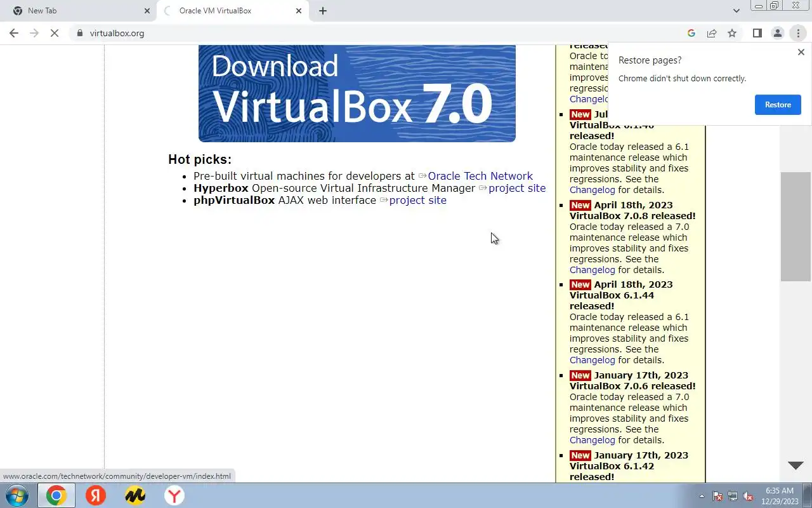
Task: Click the scroll-down arrow at page bottom
Action: point(796,465)
